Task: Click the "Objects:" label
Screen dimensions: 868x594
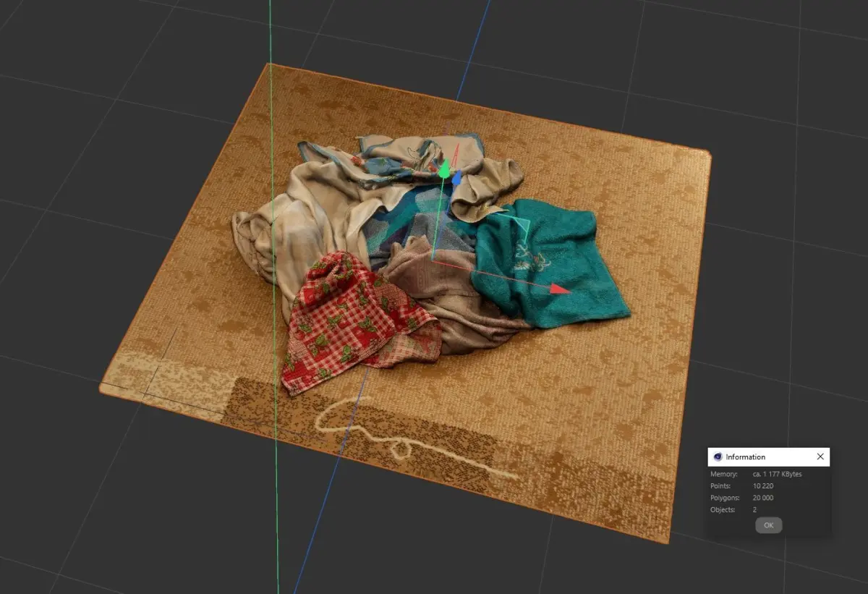Action: click(x=723, y=510)
